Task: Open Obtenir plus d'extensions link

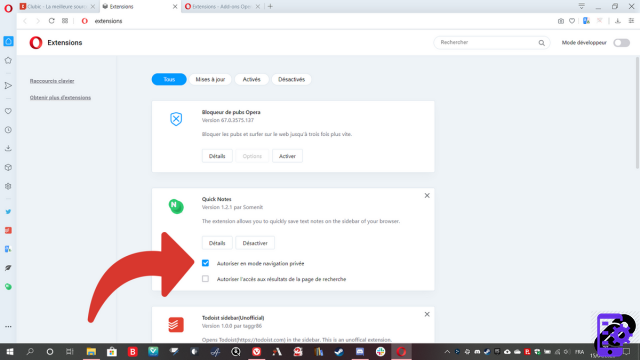Action: 60,98
